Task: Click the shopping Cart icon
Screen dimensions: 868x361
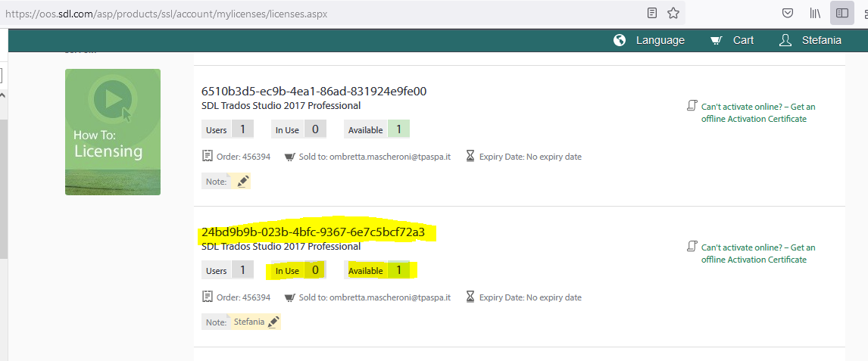Action: click(x=717, y=40)
